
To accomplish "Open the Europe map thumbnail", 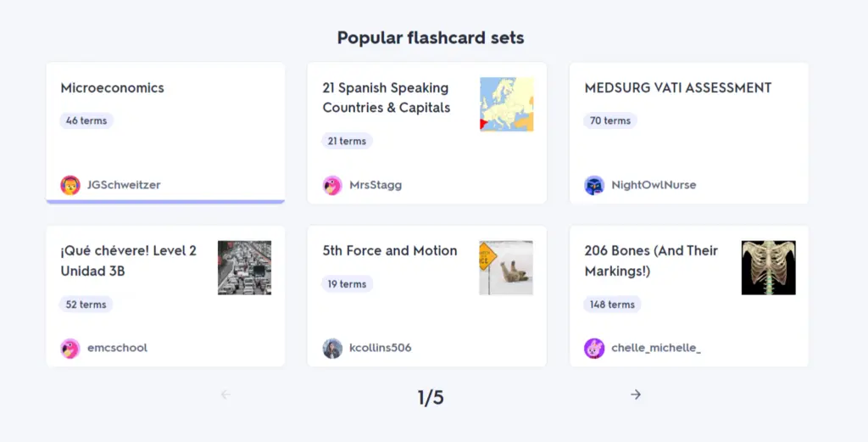I will pyautogui.click(x=506, y=104).
